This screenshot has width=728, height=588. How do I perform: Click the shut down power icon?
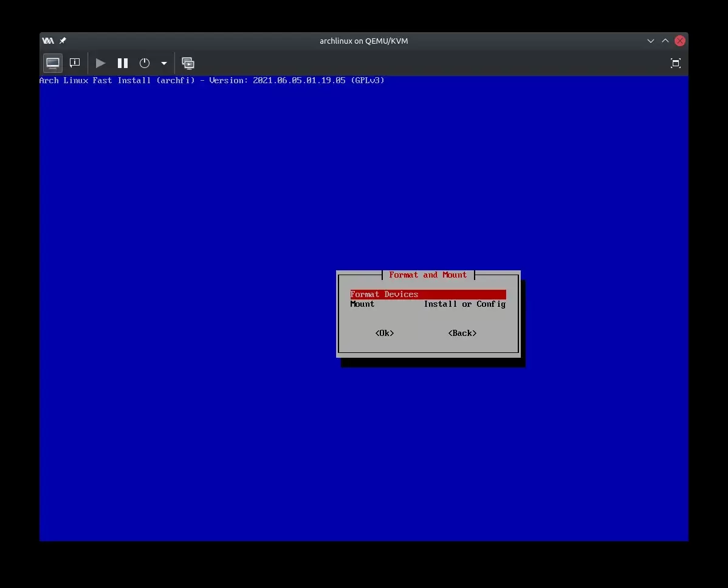[145, 63]
